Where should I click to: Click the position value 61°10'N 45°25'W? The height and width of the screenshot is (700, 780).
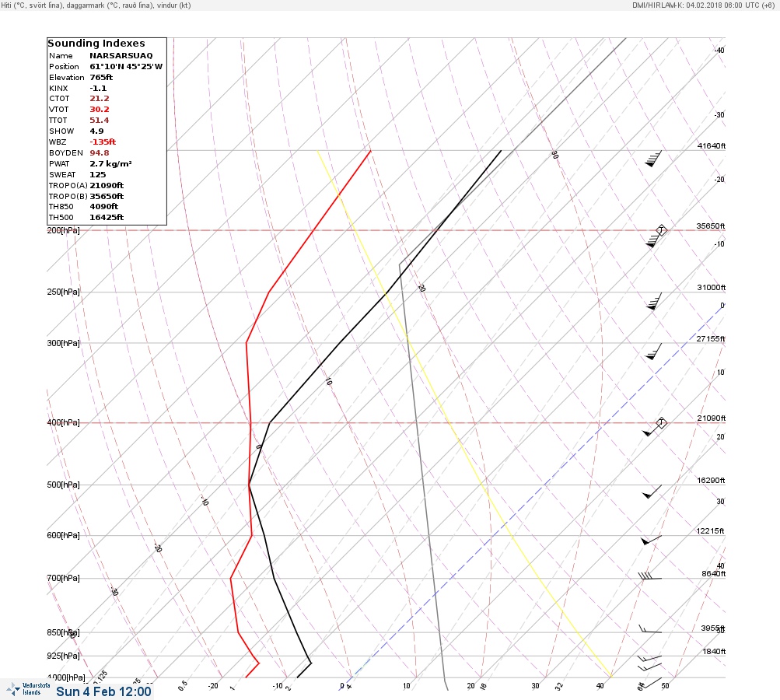point(126,67)
